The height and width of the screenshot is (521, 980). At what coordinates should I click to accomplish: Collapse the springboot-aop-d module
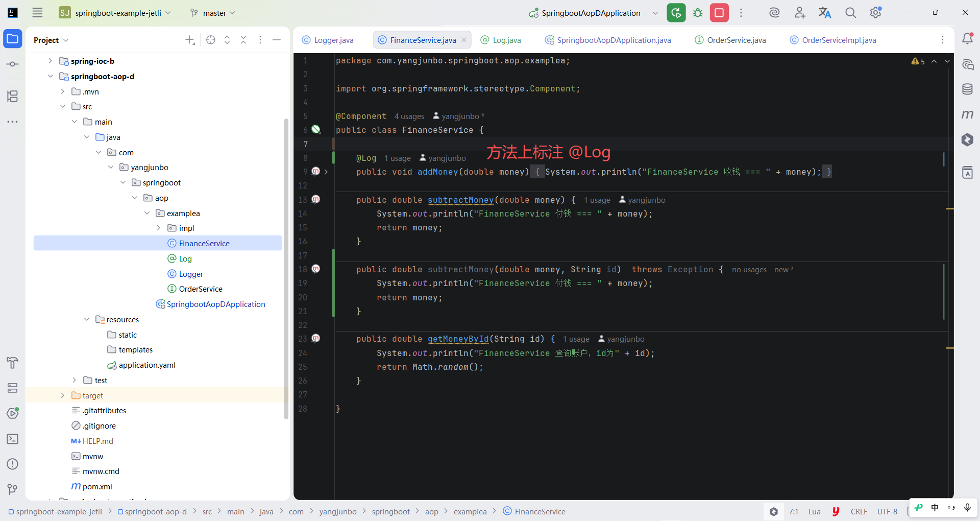[51, 76]
